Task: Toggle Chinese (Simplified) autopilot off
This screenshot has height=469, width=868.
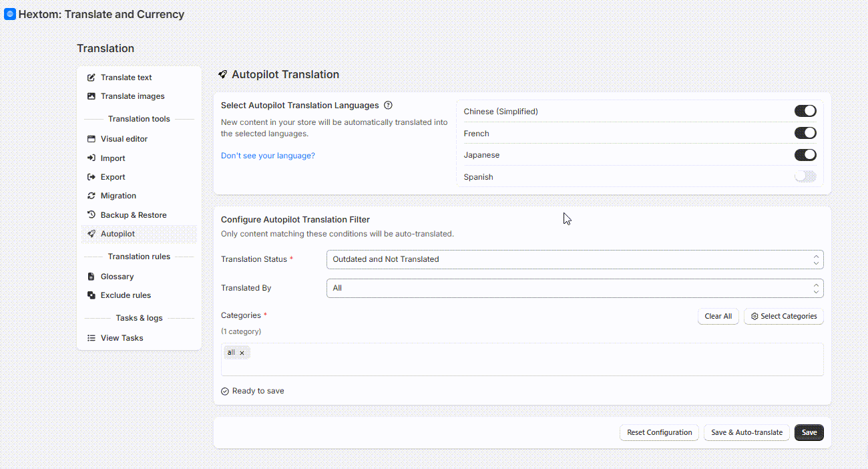Action: pos(805,111)
